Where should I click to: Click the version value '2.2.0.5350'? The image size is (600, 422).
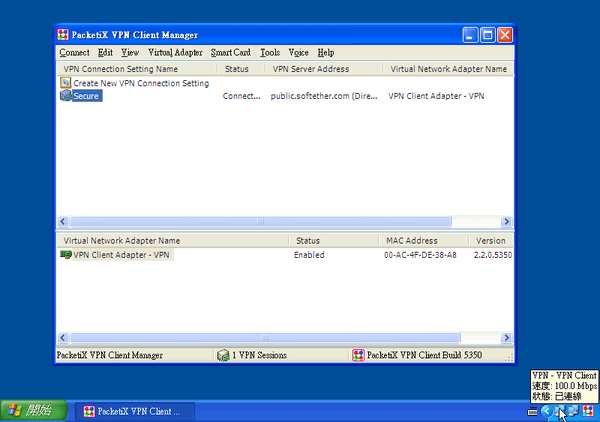tap(493, 255)
